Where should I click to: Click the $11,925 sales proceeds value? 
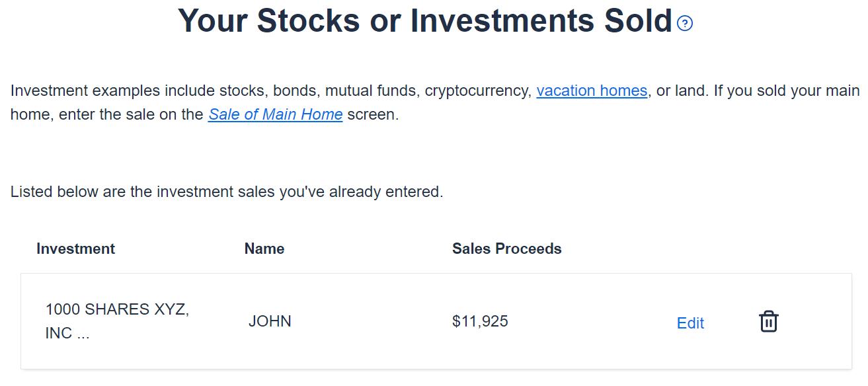click(x=480, y=321)
